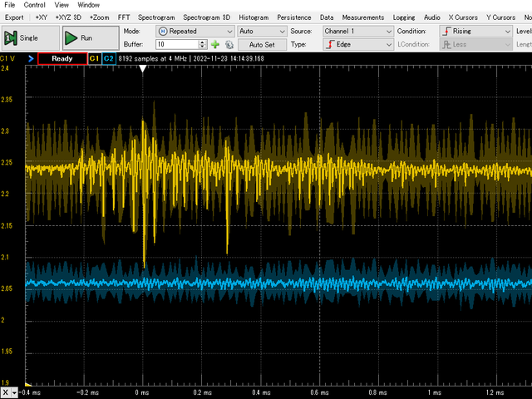
Task: Open the Data view
Action: [327, 17]
